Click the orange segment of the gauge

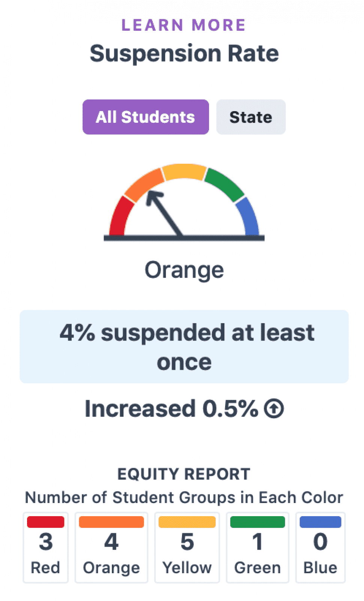click(144, 184)
